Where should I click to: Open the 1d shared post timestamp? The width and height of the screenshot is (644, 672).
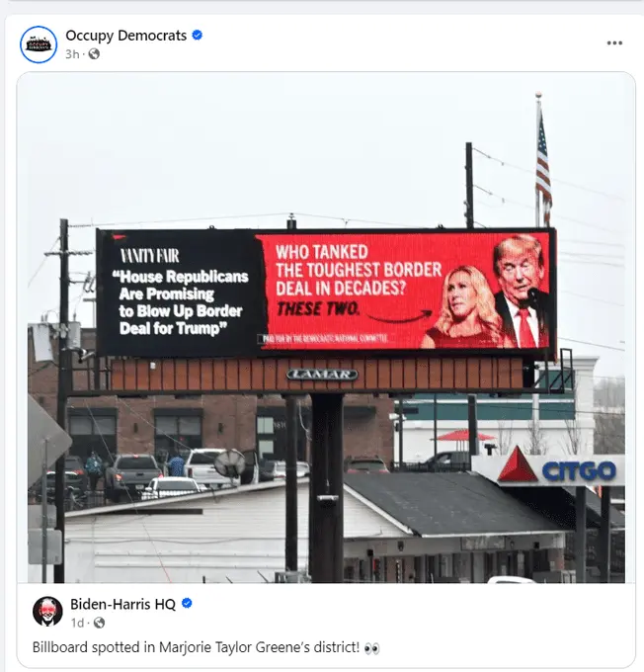tap(78, 623)
